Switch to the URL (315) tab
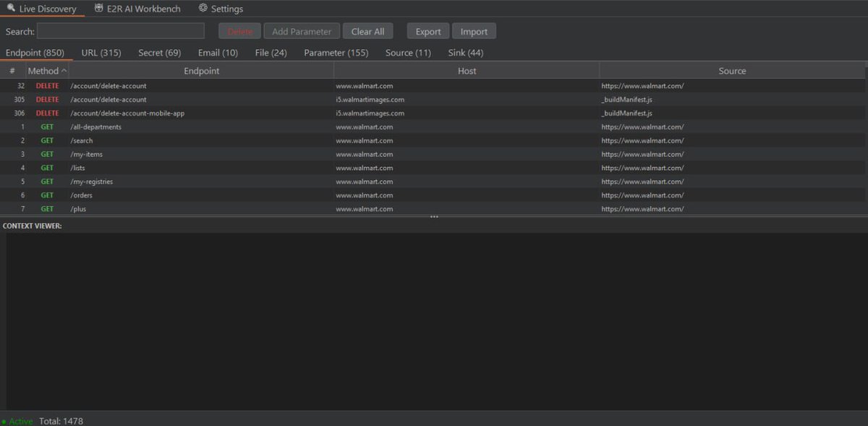Viewport: 868px width, 426px height. click(x=101, y=53)
